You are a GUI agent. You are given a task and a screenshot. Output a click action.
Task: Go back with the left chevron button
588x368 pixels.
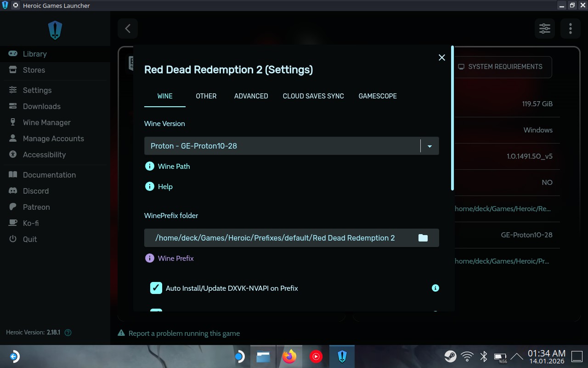coord(128,29)
